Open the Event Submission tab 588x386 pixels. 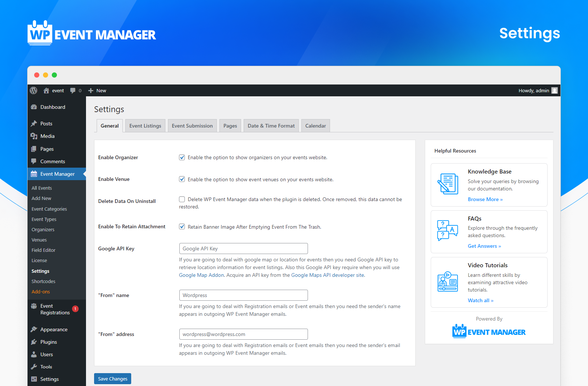[192, 126]
